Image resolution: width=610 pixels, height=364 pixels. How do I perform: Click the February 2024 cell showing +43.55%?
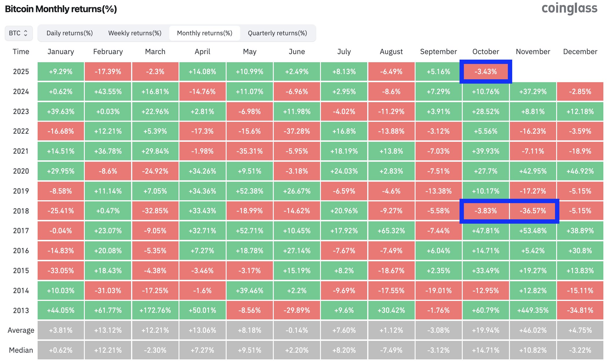108,91
